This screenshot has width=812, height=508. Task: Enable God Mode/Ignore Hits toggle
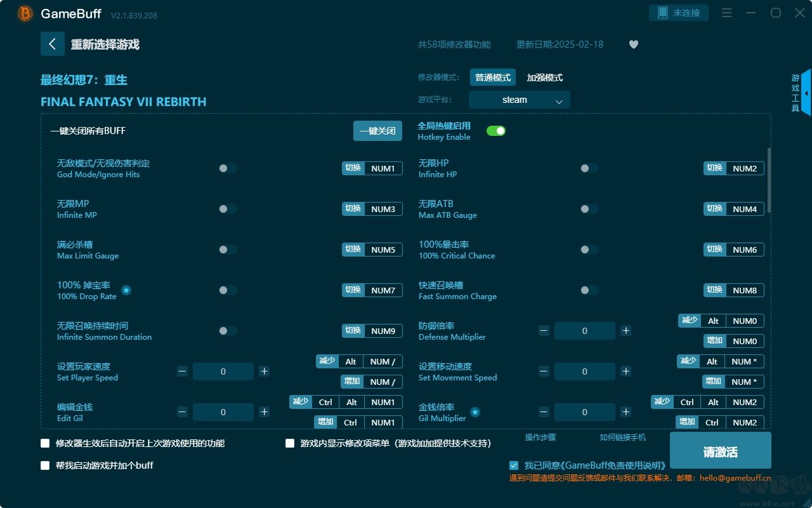click(228, 168)
